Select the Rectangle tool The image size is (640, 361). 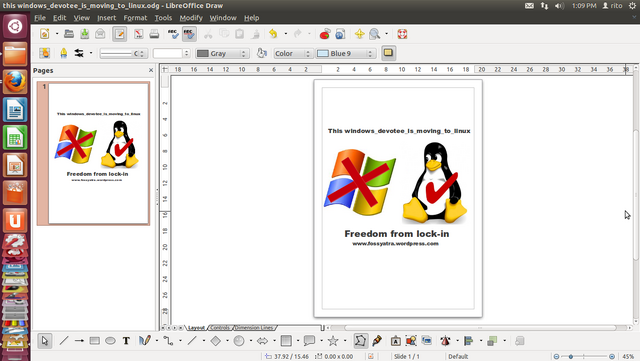point(95,341)
